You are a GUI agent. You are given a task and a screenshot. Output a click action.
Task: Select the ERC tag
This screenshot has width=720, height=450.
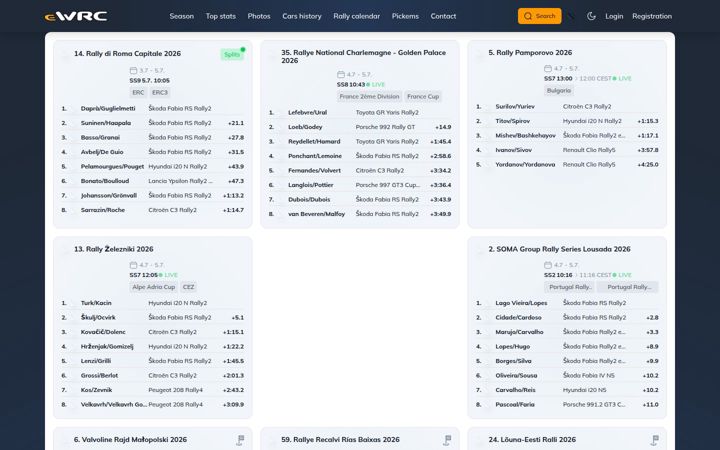tap(138, 92)
